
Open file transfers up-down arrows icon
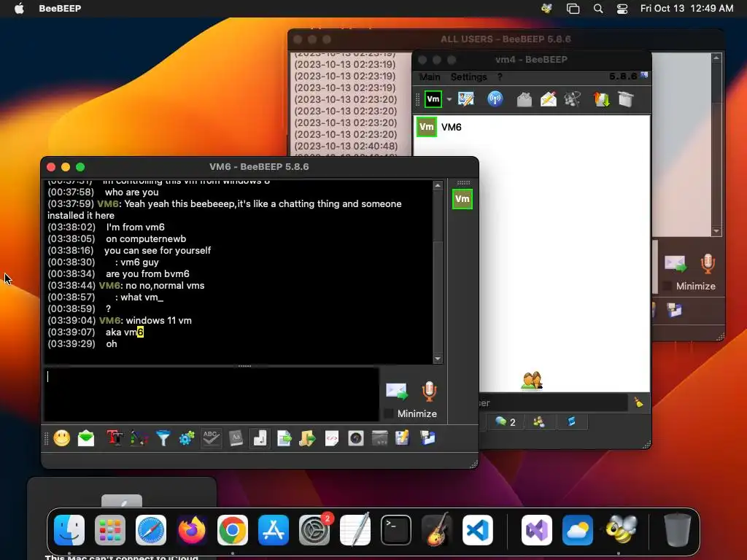[x=601, y=99]
